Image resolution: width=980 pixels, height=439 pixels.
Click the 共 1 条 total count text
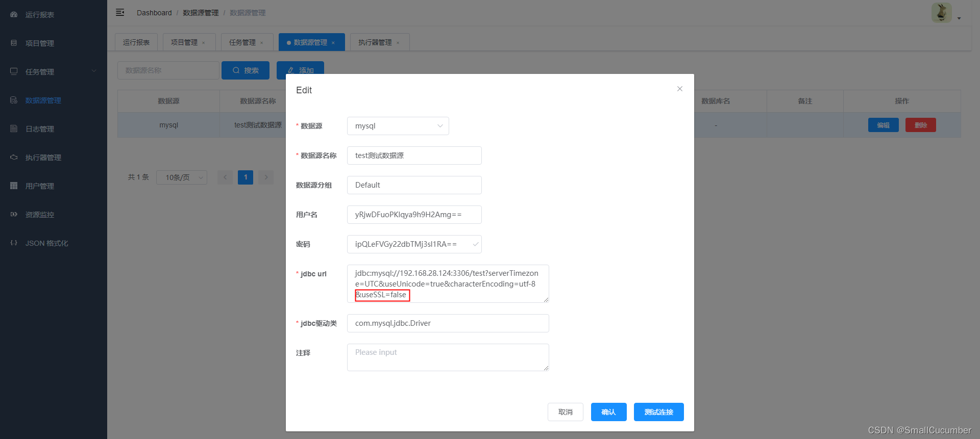pyautogui.click(x=138, y=177)
